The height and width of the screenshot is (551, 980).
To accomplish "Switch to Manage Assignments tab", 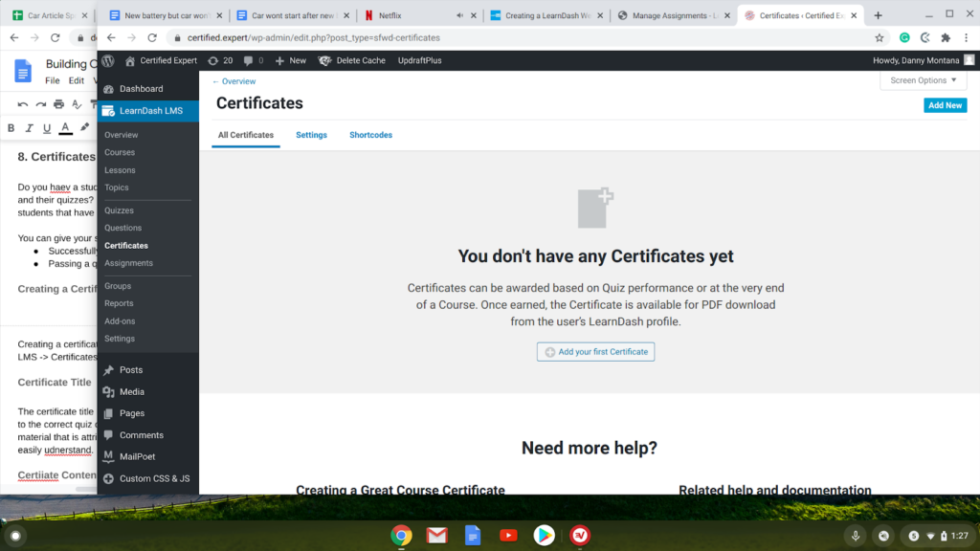I will click(674, 15).
